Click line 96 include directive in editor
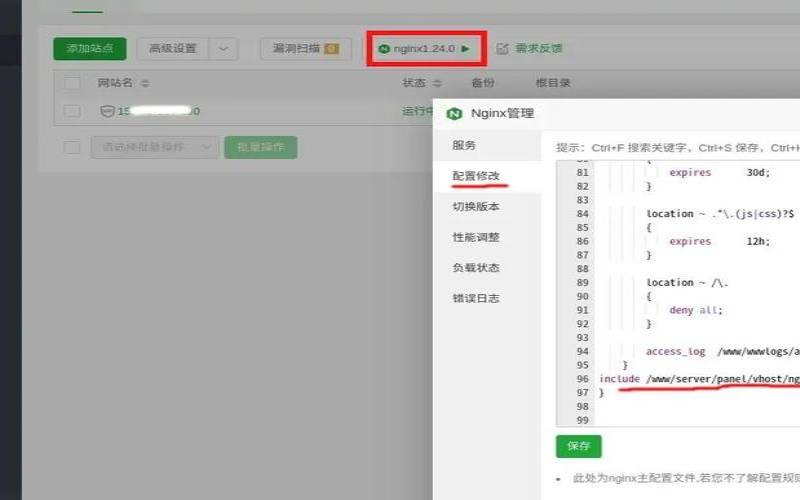 click(x=699, y=379)
